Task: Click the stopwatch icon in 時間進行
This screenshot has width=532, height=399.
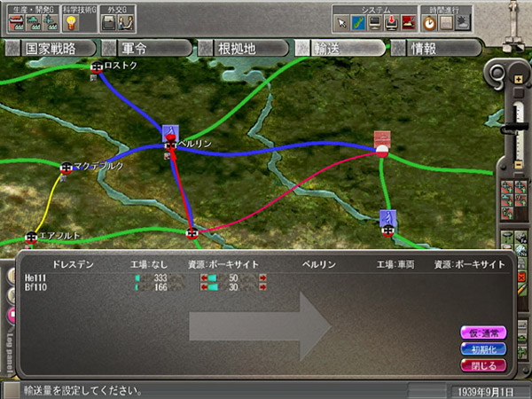Action: pyautogui.click(x=429, y=23)
